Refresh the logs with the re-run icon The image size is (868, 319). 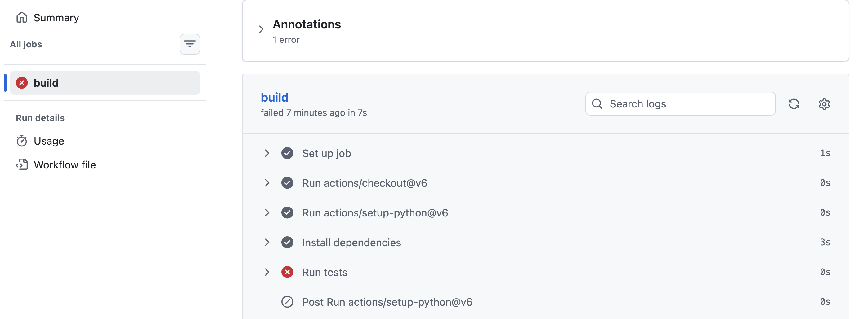point(794,104)
